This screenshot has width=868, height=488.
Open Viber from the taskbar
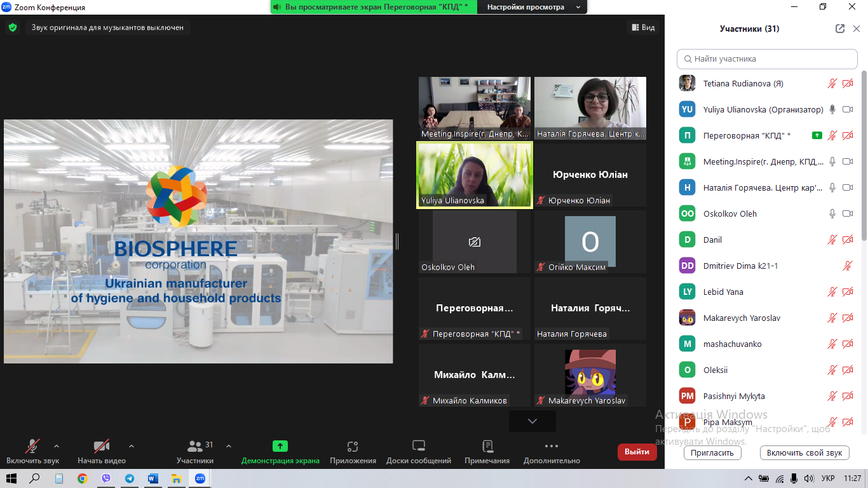coord(105,478)
